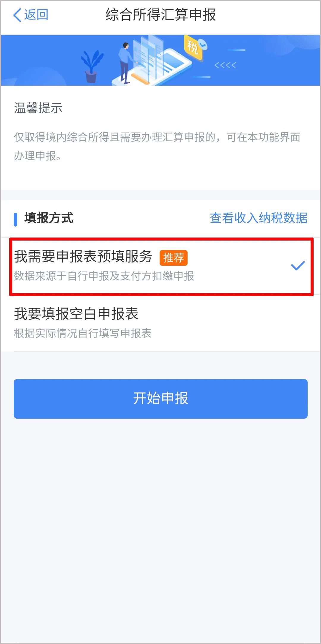The height and width of the screenshot is (644, 321).
Task: Click the 综合所得汇算申报 page title
Action: [x=160, y=15]
